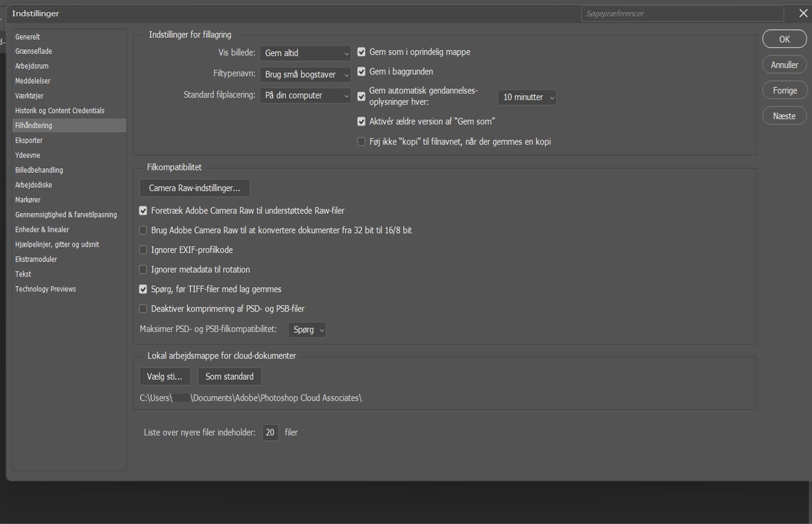This screenshot has height=524, width=812.
Task: Open the 10 minutter interval dropdown
Action: tap(527, 97)
